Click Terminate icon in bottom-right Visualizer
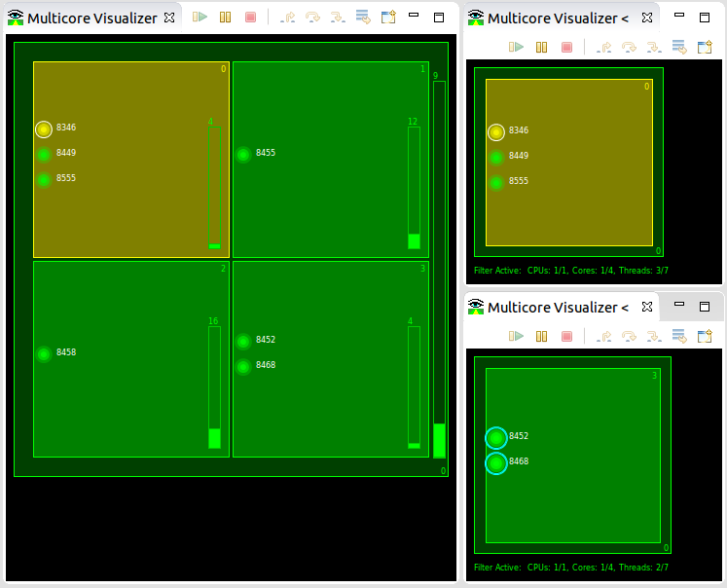Screen dimensions: 727x588 click(x=566, y=336)
